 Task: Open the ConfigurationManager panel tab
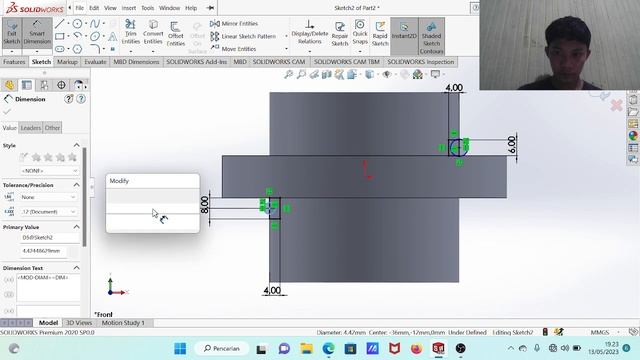click(44, 85)
